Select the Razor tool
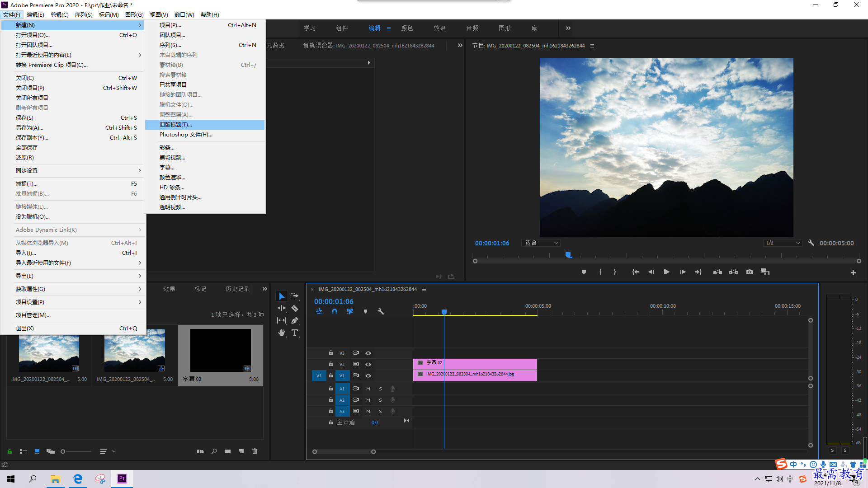The width and height of the screenshot is (868, 488). pyautogui.click(x=295, y=308)
